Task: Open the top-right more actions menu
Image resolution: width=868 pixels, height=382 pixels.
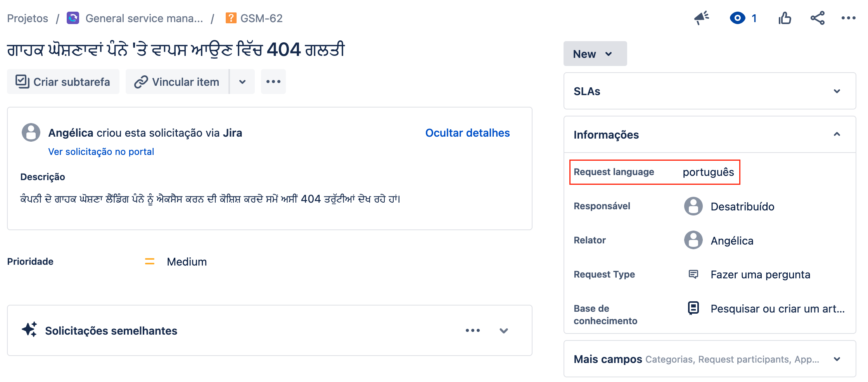Action: pos(848,18)
